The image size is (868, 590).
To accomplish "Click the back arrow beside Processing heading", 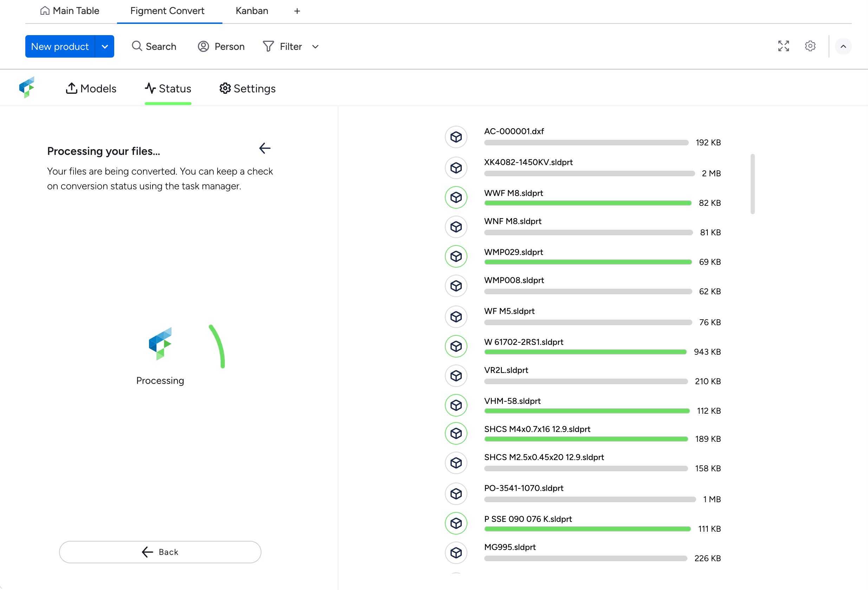I will (x=264, y=148).
